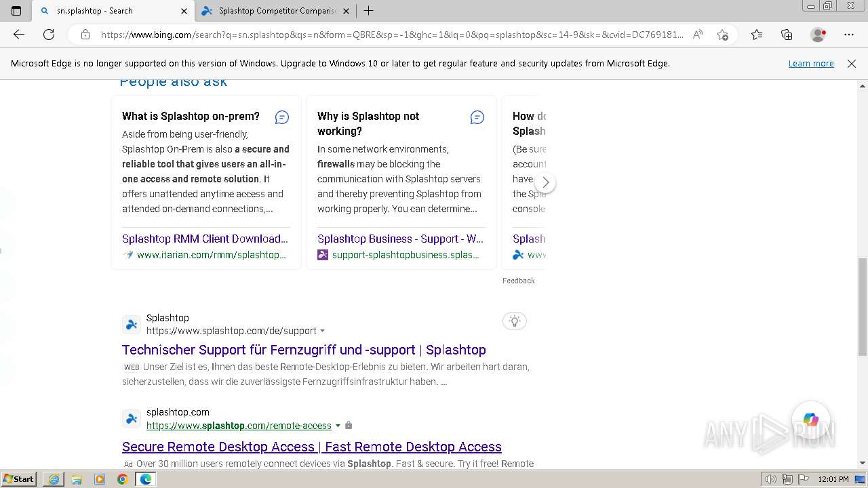Go back to the previous page
Image resolution: width=868 pixels, height=488 pixels.
tap(19, 35)
